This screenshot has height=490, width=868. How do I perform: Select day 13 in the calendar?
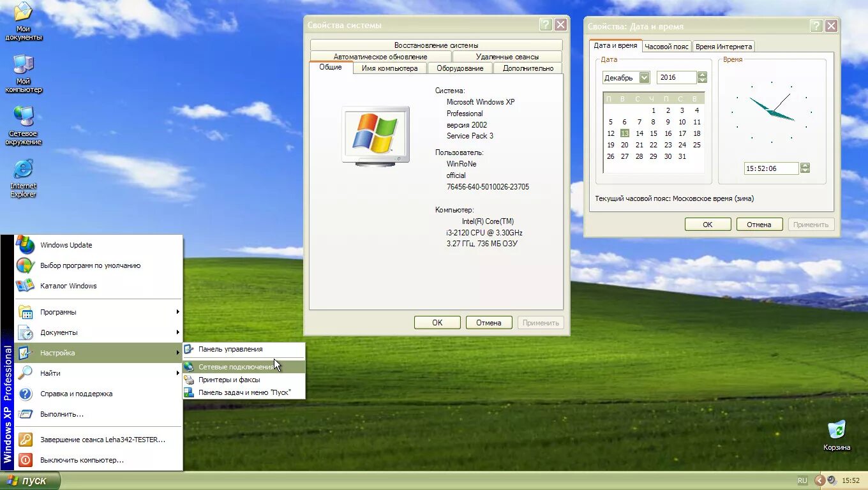(x=625, y=133)
